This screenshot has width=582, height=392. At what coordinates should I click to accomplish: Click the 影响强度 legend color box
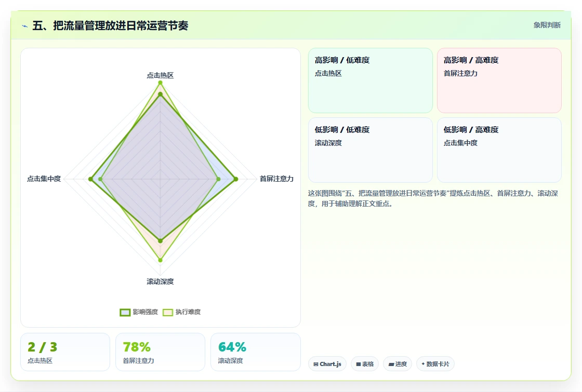point(125,312)
